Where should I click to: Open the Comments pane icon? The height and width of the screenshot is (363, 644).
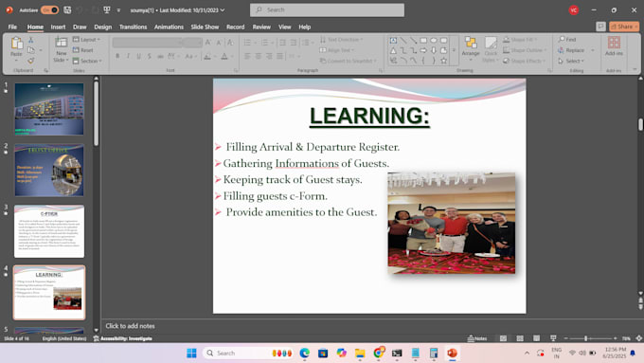[x=600, y=27]
